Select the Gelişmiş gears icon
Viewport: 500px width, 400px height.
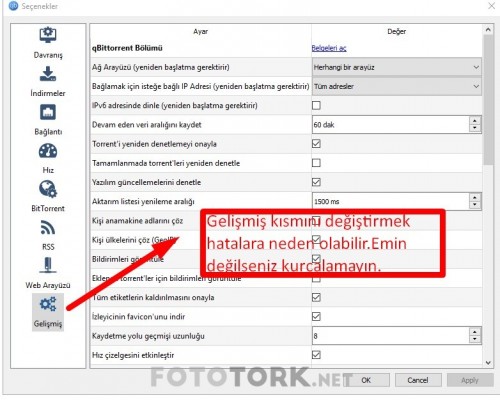pyautogui.click(x=48, y=304)
